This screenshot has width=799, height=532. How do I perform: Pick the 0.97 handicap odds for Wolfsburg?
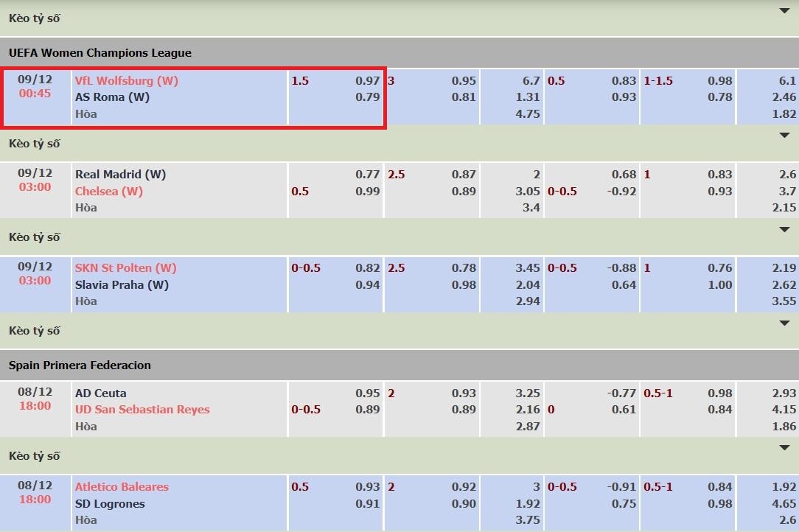[367, 80]
